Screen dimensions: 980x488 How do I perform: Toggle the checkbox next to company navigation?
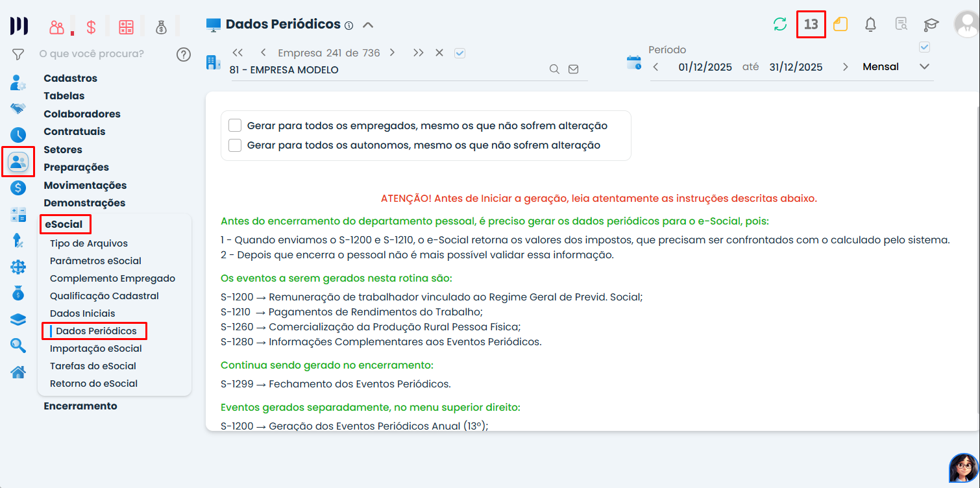460,53
